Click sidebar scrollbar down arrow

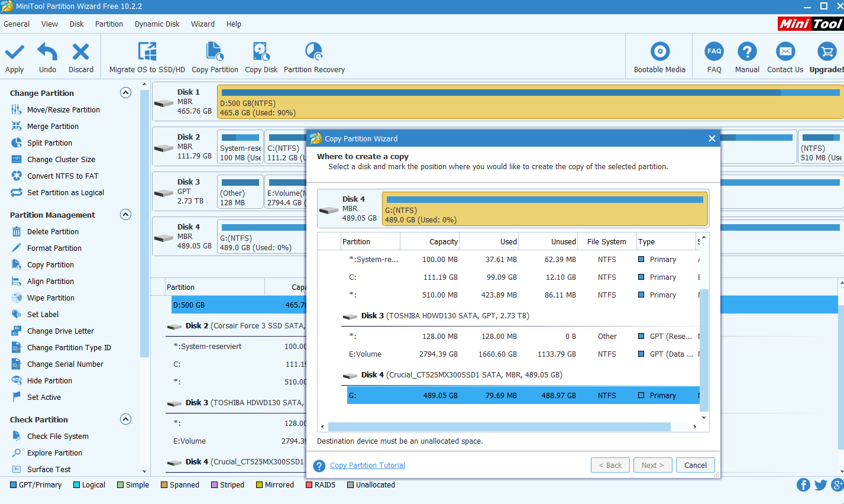144,471
